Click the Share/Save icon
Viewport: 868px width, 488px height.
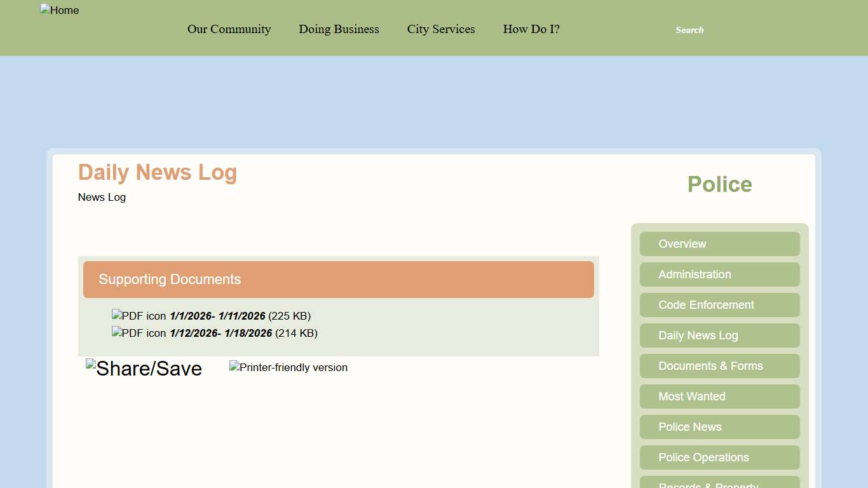pyautogui.click(x=144, y=369)
